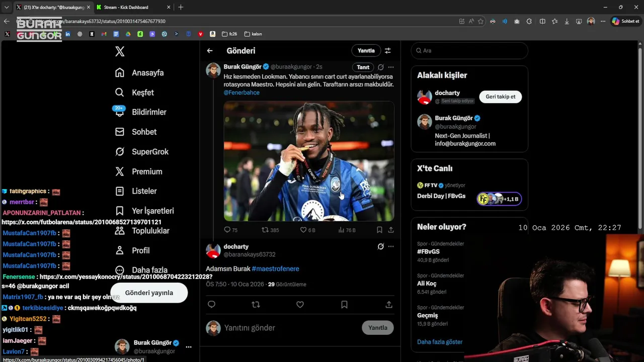Open Sohbet messages

pyautogui.click(x=136, y=132)
